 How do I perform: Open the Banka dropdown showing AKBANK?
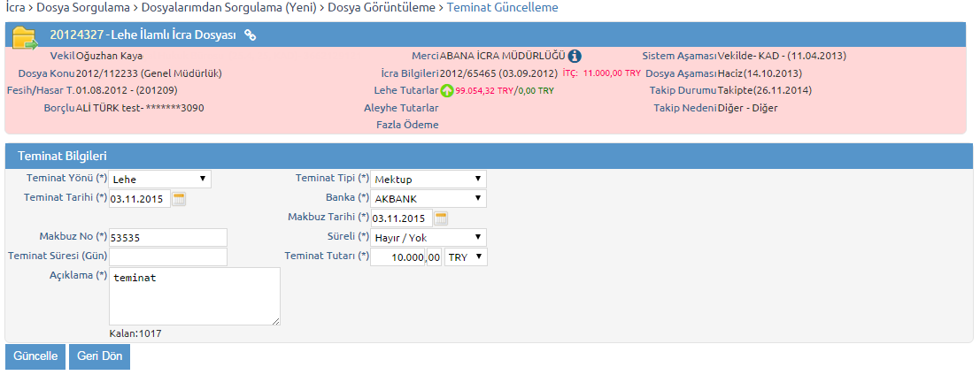click(x=428, y=198)
